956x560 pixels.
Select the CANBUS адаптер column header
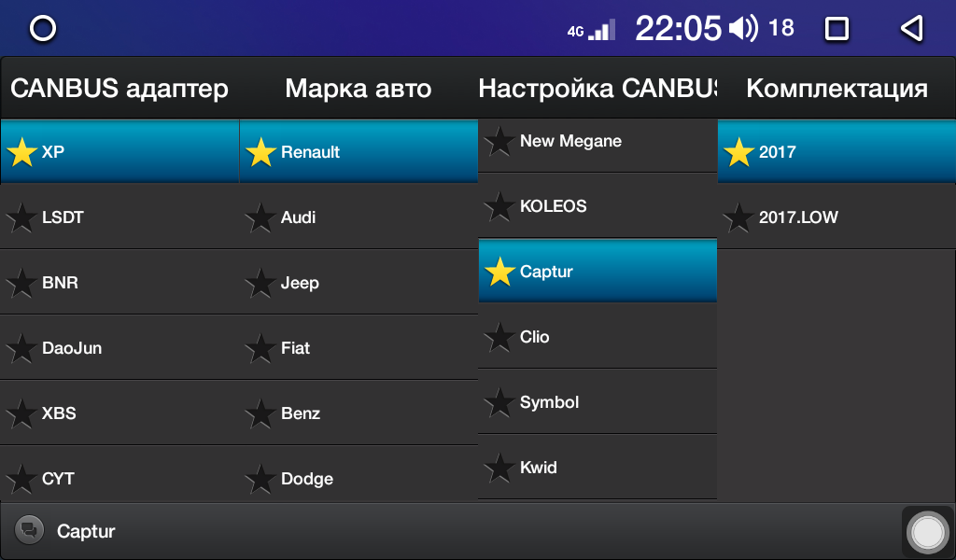click(x=119, y=89)
